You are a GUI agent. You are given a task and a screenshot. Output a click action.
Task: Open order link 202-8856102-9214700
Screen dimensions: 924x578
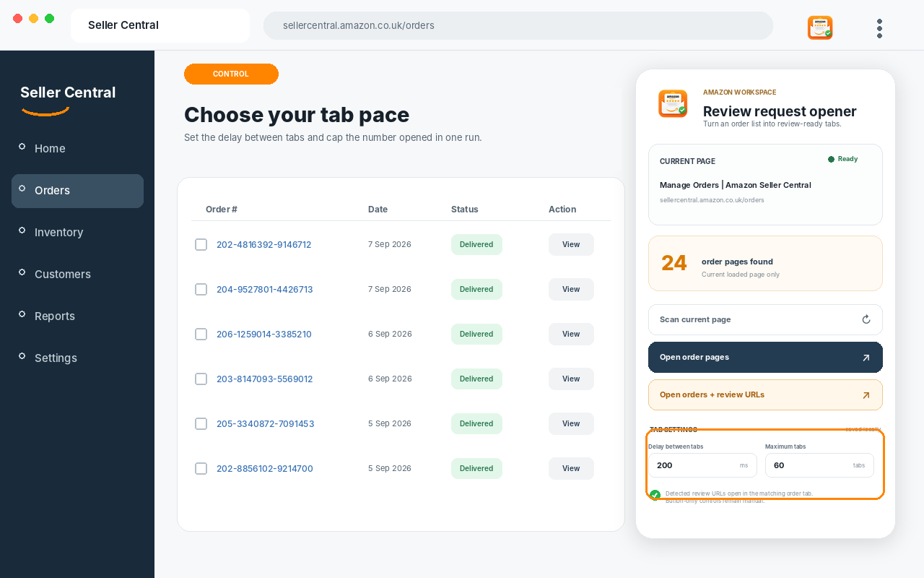(x=265, y=469)
